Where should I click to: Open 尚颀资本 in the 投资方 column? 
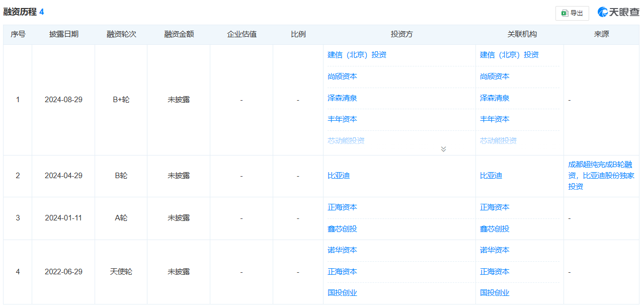[342, 76]
